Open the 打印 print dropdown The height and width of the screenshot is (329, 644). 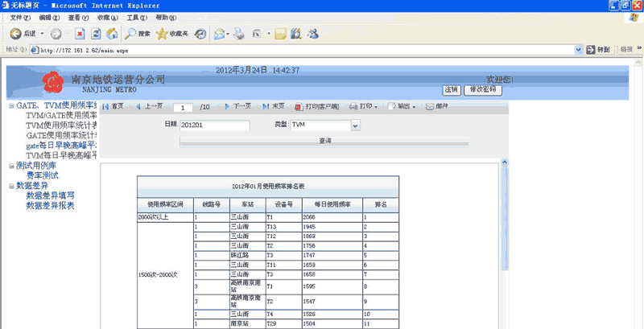364,107
